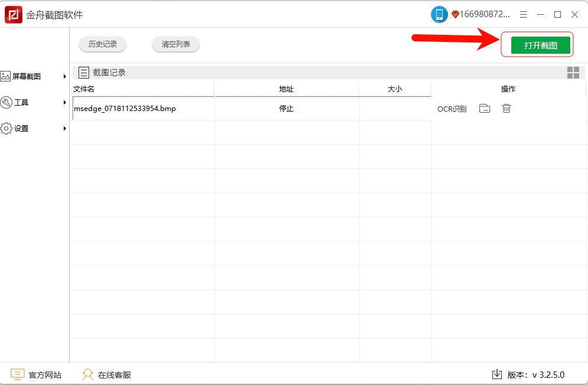Click the 大小 column header

(x=395, y=89)
